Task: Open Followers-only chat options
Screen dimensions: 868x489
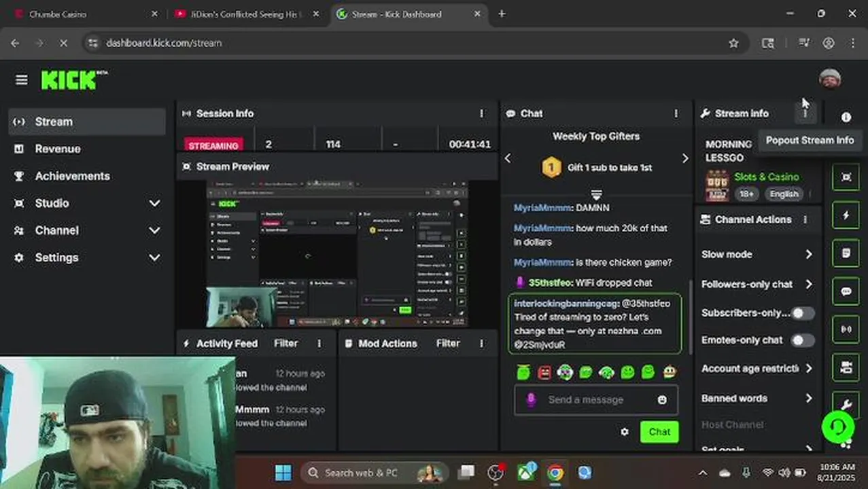Action: click(757, 285)
